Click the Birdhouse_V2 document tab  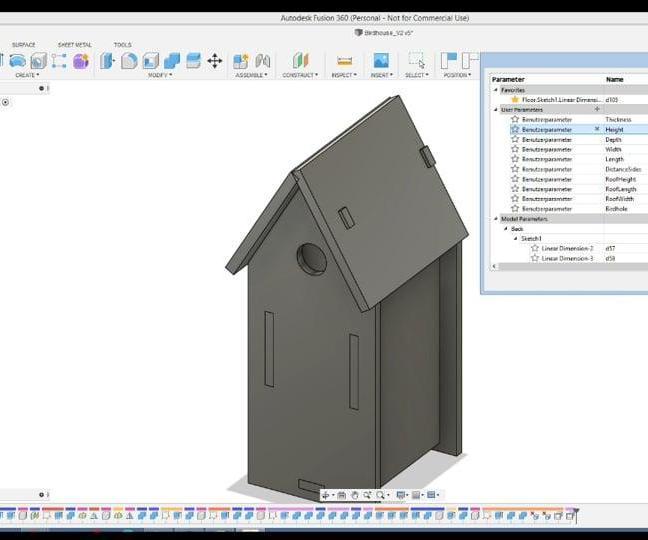(x=384, y=33)
